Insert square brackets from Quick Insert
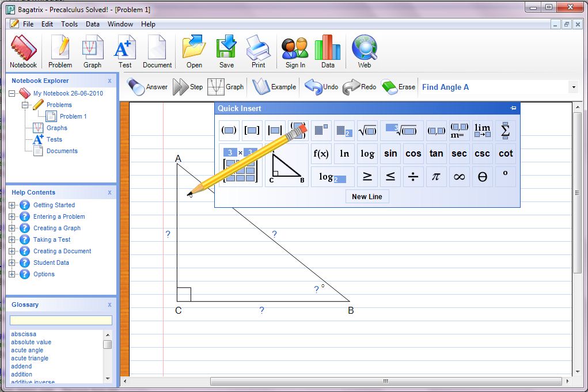The width and height of the screenshot is (588, 392). (x=252, y=131)
